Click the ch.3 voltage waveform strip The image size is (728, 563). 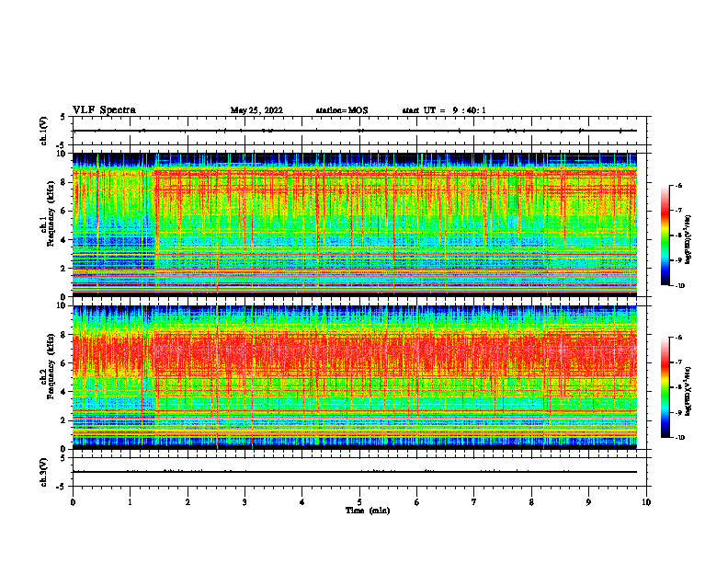359,472
